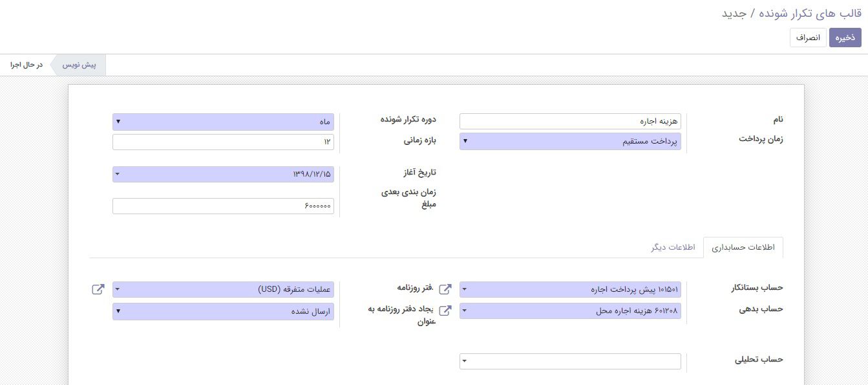Viewport: 868px width, 385px height.
Task: Click the ذخیره save button
Action: point(845,38)
